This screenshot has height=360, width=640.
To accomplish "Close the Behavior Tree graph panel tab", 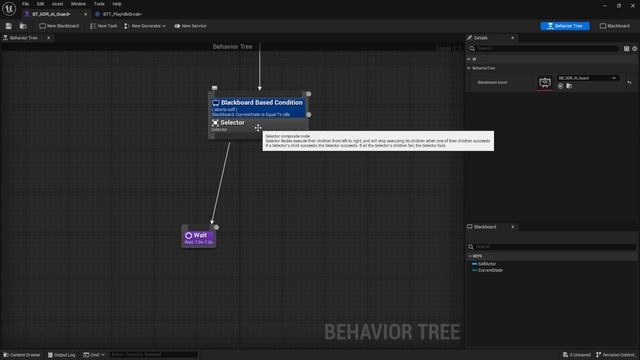I will 49,38.
